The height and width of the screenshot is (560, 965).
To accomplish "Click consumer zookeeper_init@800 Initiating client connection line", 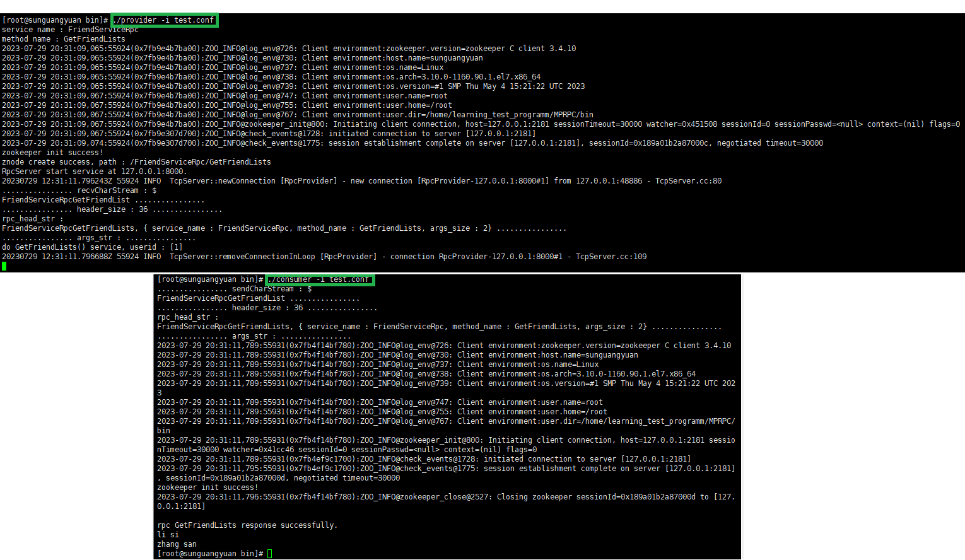I will (446, 445).
